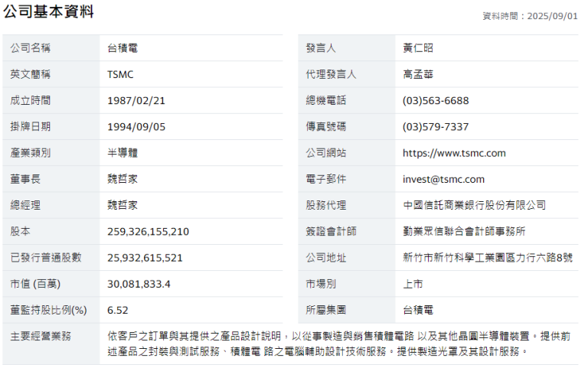
Task: Click the 半導體 industry category value
Action: point(122,152)
